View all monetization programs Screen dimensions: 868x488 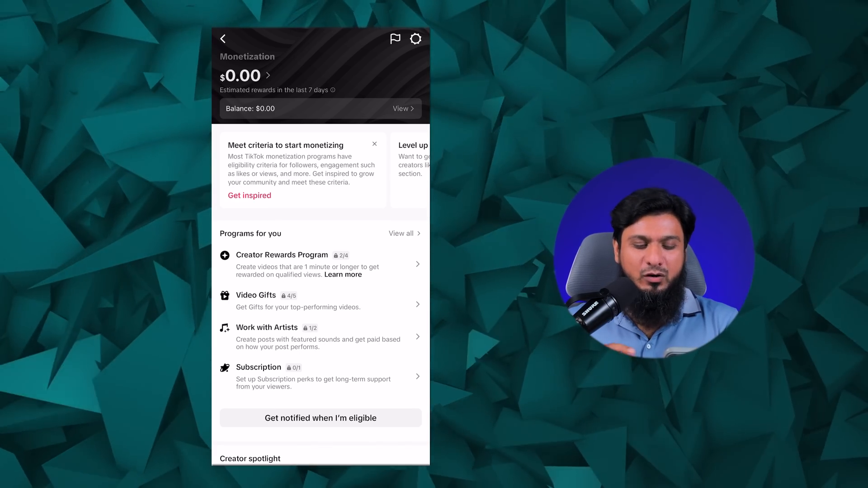(405, 233)
